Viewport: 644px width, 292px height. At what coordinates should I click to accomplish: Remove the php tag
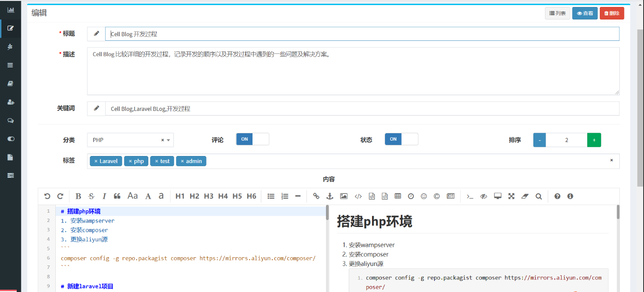[131, 161]
